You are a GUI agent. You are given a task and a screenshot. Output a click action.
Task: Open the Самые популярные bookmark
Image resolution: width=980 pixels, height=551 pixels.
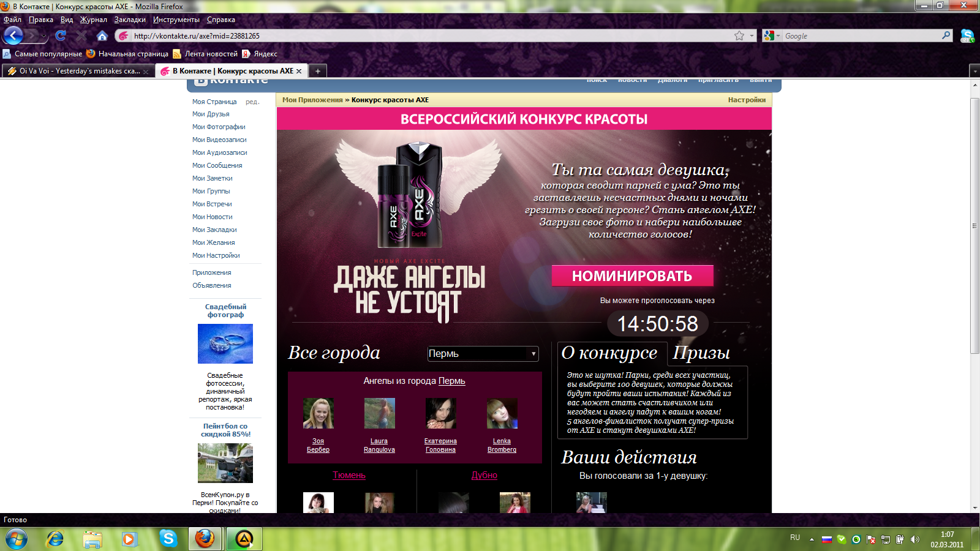[x=42, y=54]
